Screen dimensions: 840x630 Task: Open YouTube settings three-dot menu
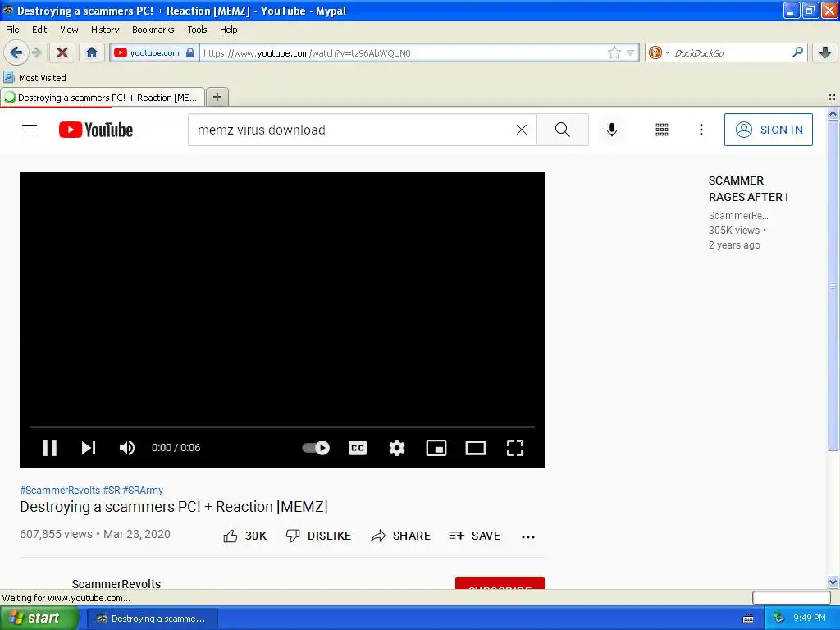coord(701,130)
